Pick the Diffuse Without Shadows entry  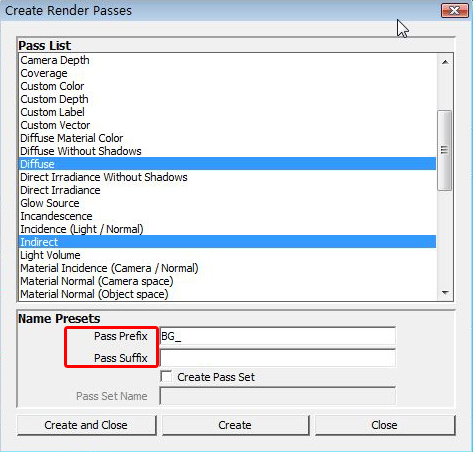point(228,151)
